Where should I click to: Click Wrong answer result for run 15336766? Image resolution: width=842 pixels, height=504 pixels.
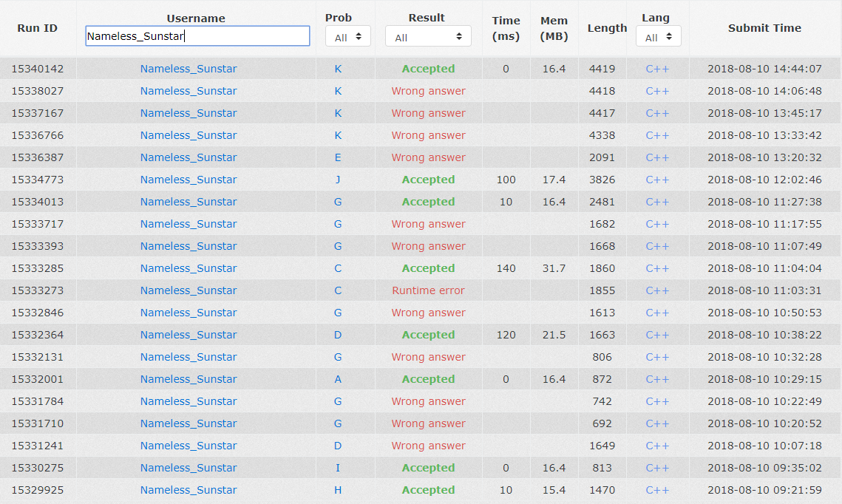pos(428,135)
